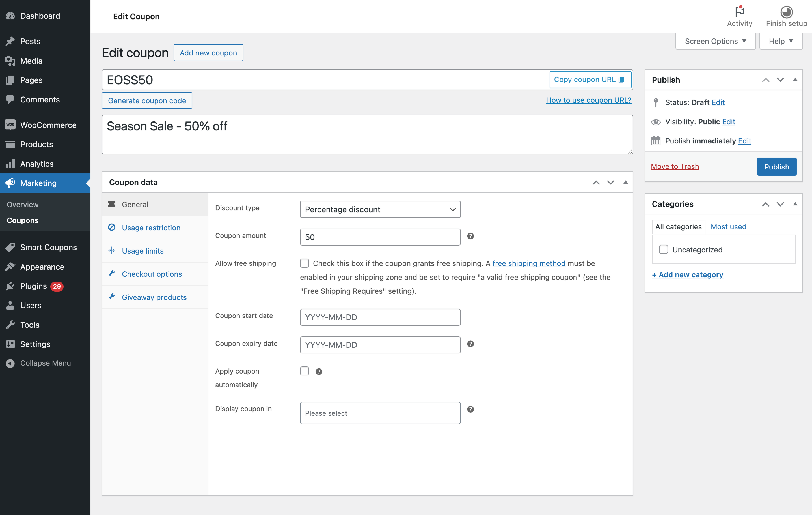Screen dimensions: 812x515
Task: Click the Usage limits icon
Action: 112,250
